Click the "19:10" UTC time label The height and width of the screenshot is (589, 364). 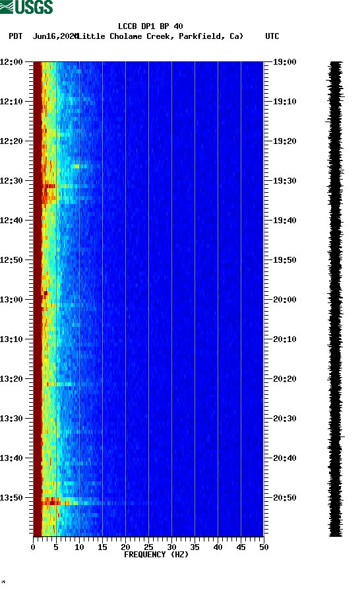[x=284, y=102]
